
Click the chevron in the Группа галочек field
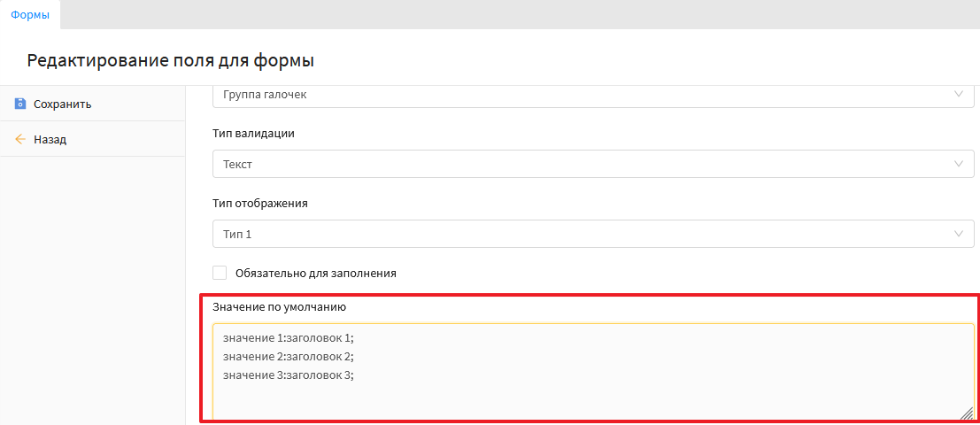958,95
